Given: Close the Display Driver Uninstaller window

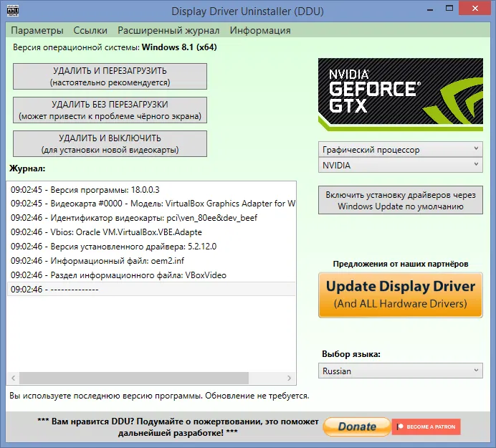Looking at the screenshot, I should point(475,9).
